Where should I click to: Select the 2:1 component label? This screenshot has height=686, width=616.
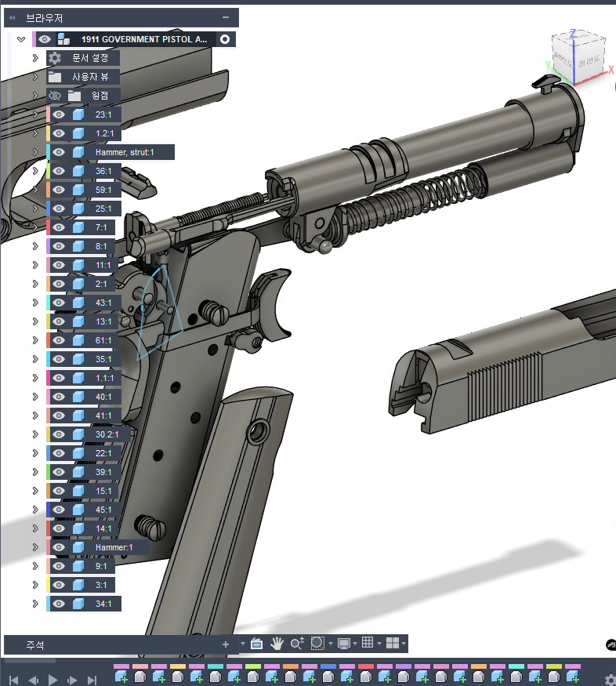coord(101,284)
